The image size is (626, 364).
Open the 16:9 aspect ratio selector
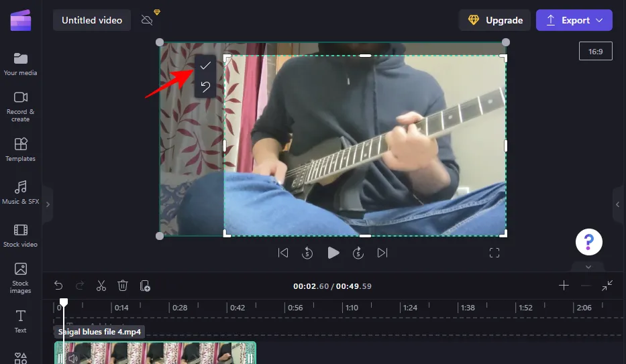point(595,51)
